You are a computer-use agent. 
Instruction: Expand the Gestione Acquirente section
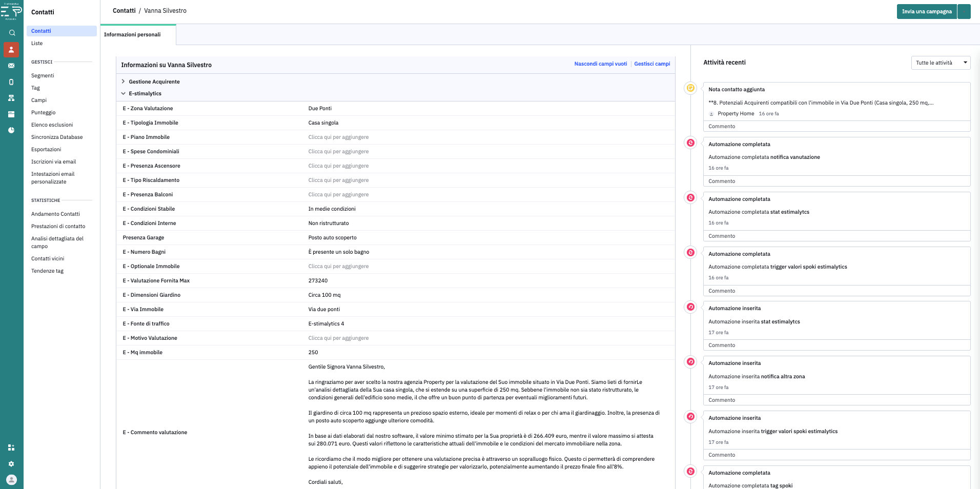[154, 81]
